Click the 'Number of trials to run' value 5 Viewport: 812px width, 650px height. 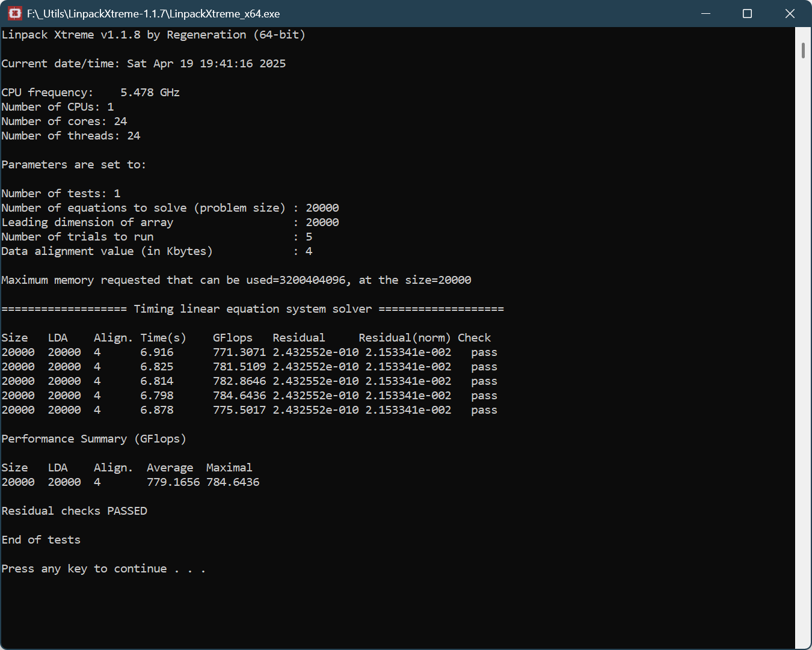click(x=309, y=237)
